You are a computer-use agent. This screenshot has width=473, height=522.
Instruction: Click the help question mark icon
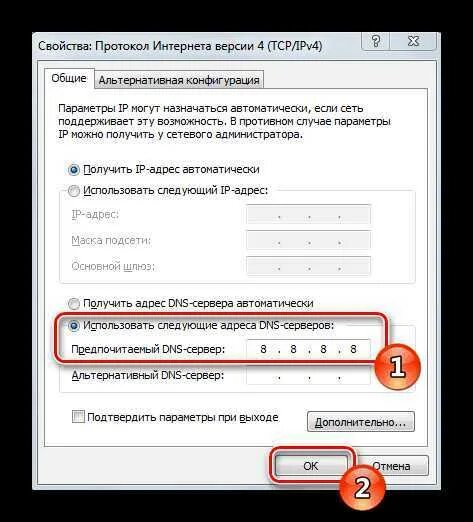(x=376, y=42)
